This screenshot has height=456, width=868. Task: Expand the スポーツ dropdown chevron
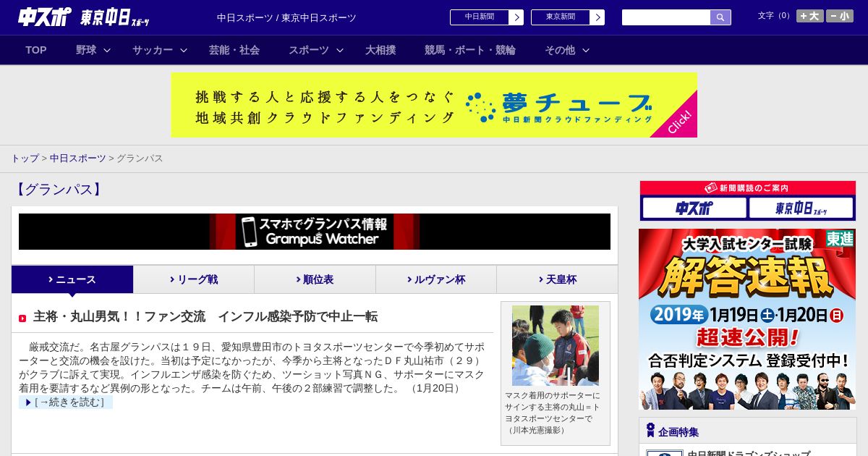[x=340, y=51]
